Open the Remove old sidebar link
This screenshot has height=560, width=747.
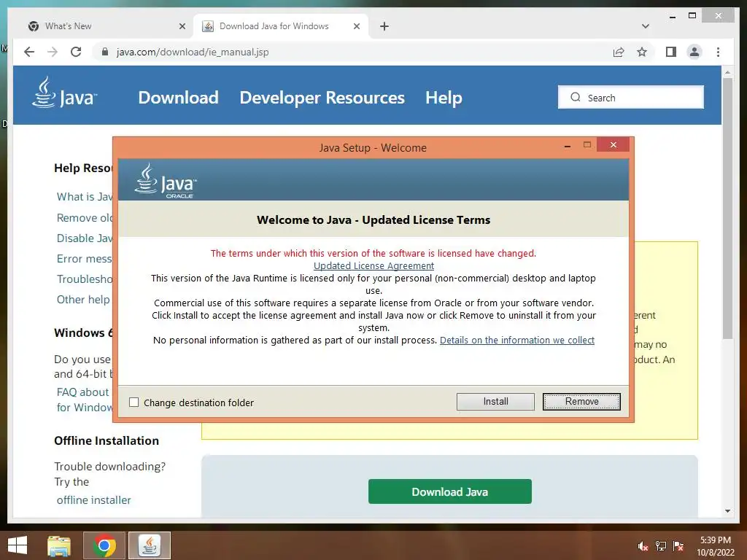85,217
